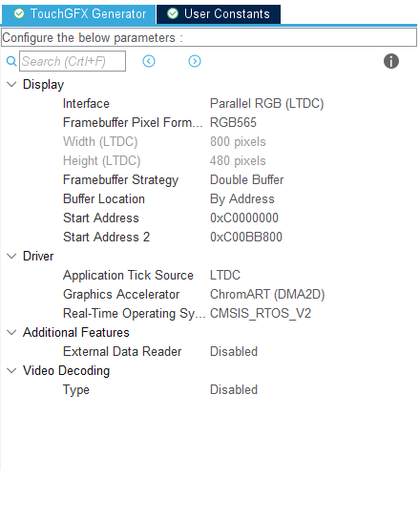Collapse the Additional Features section
This screenshot has height=519, width=420.
click(11, 332)
